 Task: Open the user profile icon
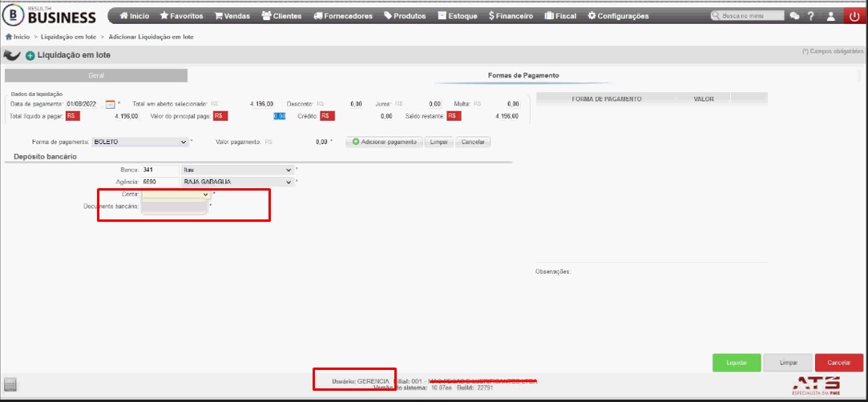(x=830, y=16)
